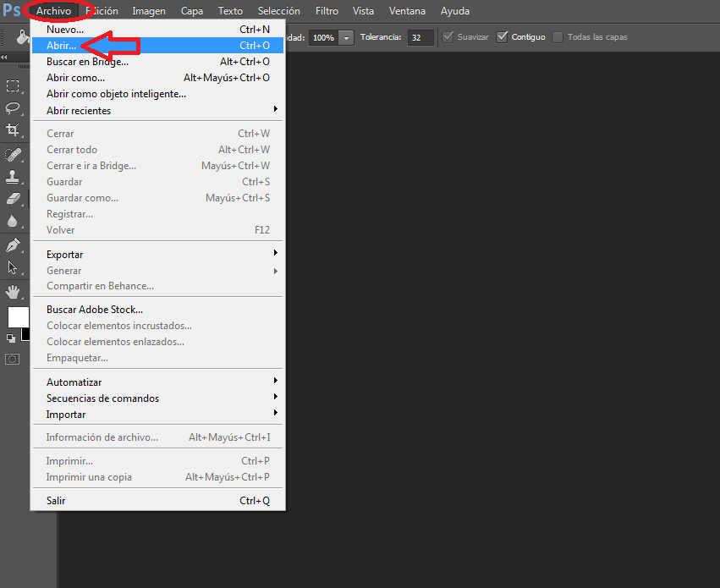Select the Path Selection arrow tool
This screenshot has height=588, width=720.
click(13, 267)
